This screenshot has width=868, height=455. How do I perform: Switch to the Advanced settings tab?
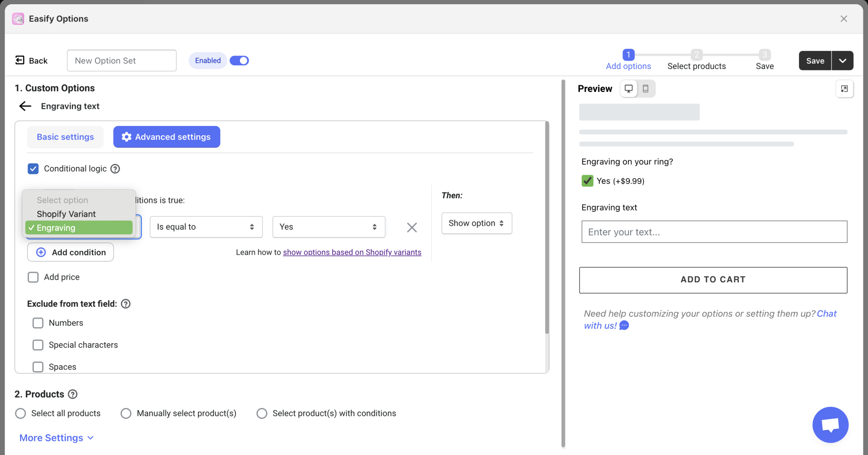point(167,137)
